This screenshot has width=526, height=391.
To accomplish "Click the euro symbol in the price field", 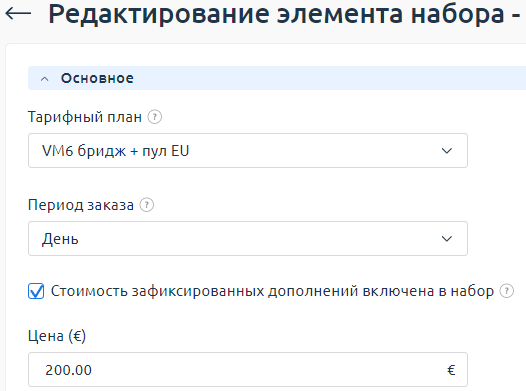I will (451, 370).
